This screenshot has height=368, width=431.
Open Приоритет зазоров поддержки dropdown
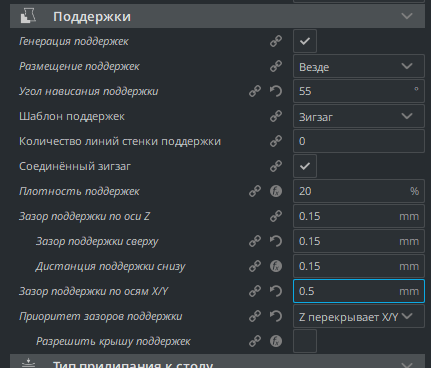(x=359, y=316)
